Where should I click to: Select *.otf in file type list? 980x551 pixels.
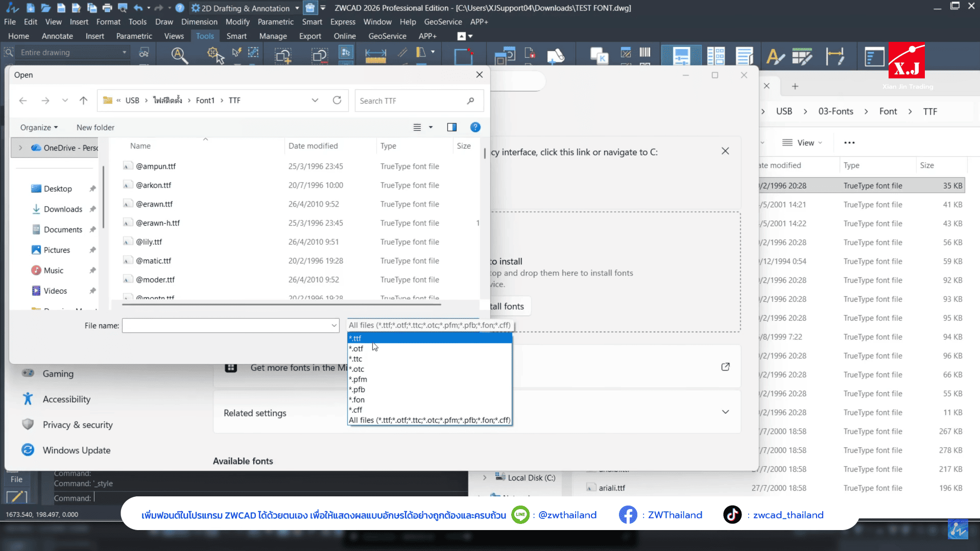(356, 349)
